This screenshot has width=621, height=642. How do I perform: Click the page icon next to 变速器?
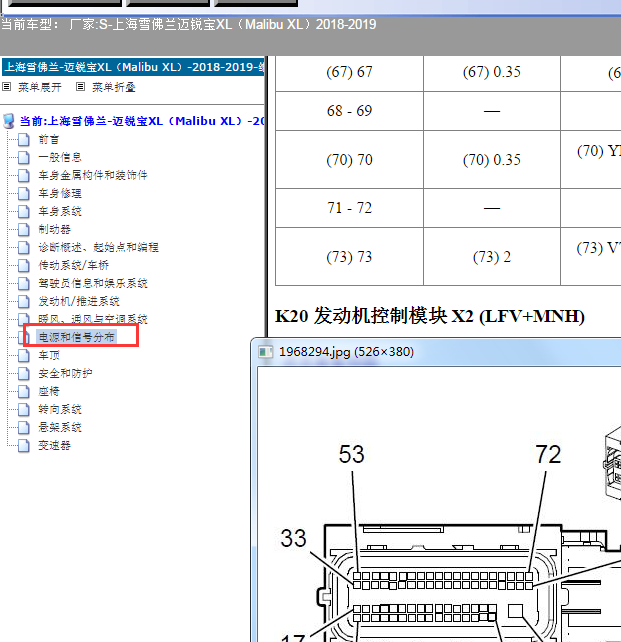(x=24, y=446)
